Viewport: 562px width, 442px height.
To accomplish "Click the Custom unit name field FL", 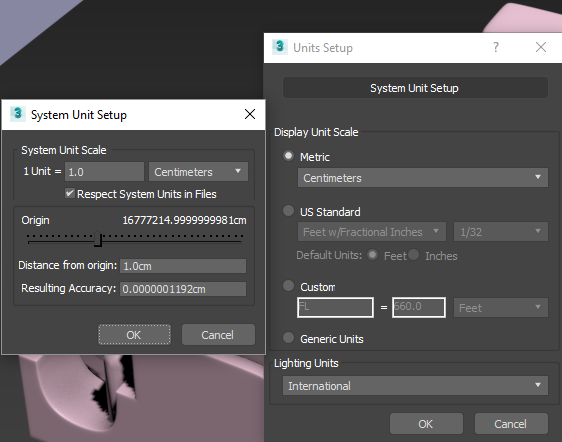I will pyautogui.click(x=335, y=307).
